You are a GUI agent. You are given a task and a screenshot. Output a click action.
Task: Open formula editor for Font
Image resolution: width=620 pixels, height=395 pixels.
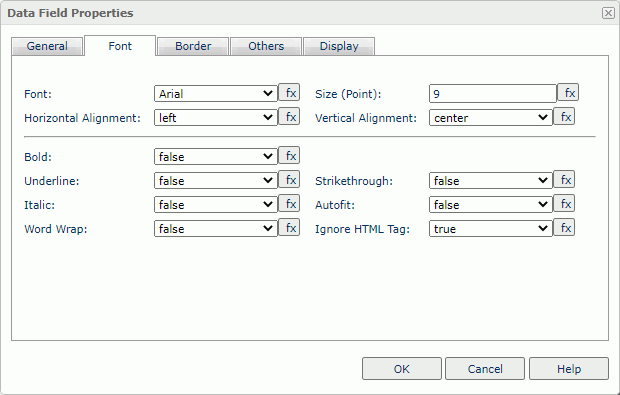pos(289,93)
